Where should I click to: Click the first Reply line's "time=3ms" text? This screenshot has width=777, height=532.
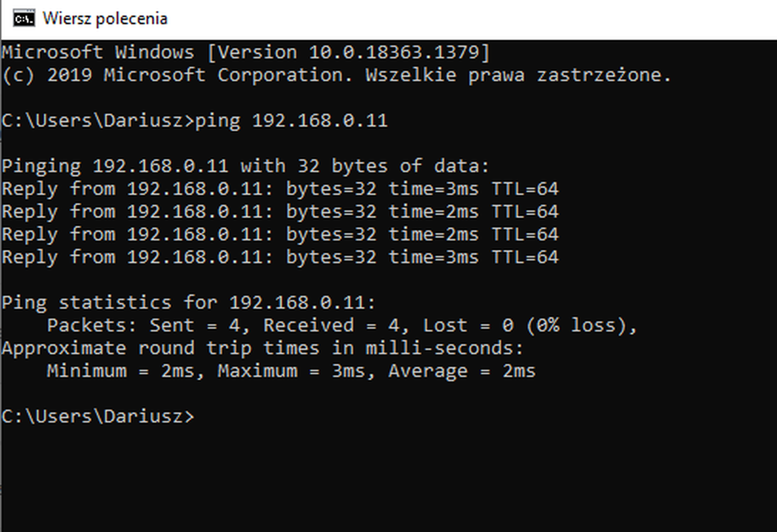coord(434,189)
